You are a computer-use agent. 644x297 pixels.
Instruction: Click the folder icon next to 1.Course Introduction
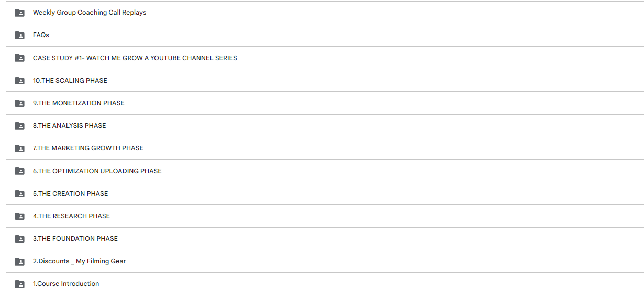coord(19,284)
